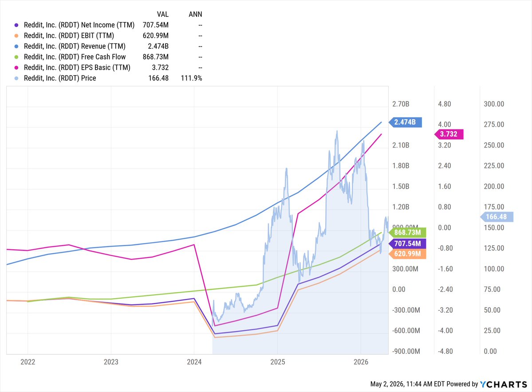Image resolution: width=532 pixels, height=392 pixels.
Task: Click the 4.80 EPS axis tick label
Action: tap(445, 104)
